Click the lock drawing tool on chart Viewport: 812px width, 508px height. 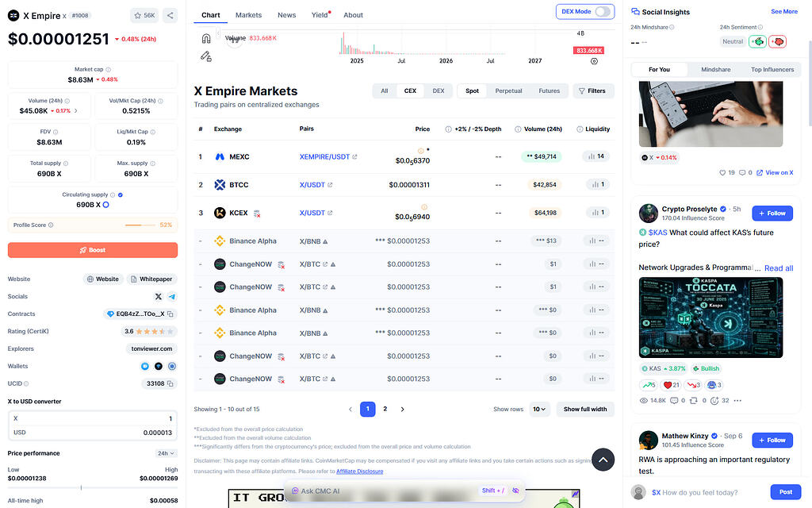point(205,56)
